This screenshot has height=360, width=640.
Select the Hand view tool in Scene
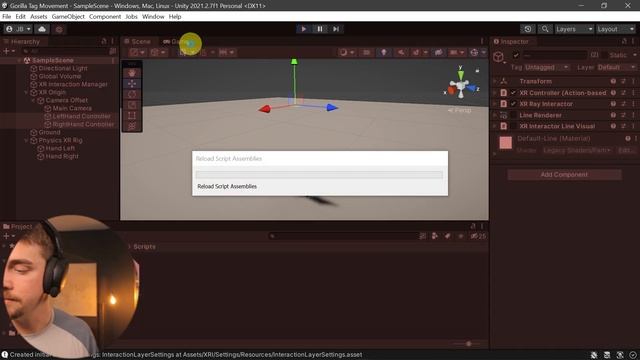click(132, 73)
